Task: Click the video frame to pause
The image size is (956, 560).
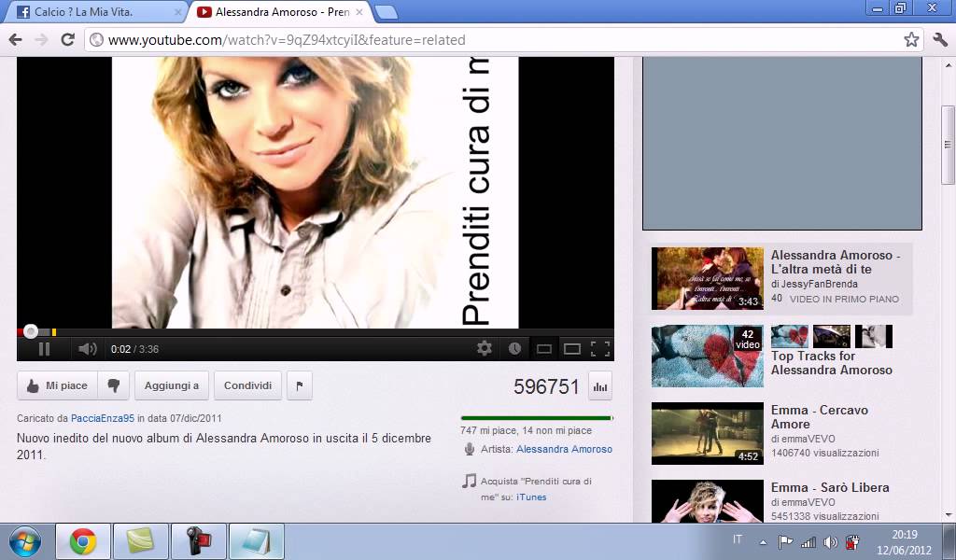Action: [x=316, y=192]
